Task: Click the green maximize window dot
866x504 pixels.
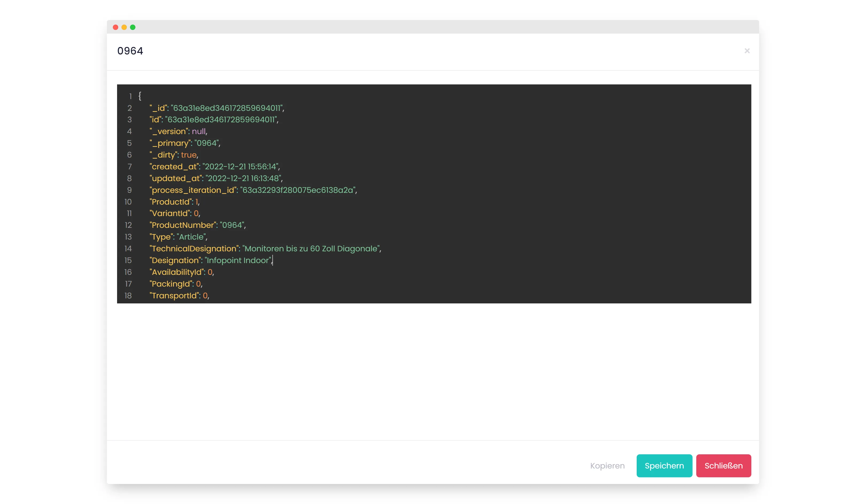Action: point(133,27)
